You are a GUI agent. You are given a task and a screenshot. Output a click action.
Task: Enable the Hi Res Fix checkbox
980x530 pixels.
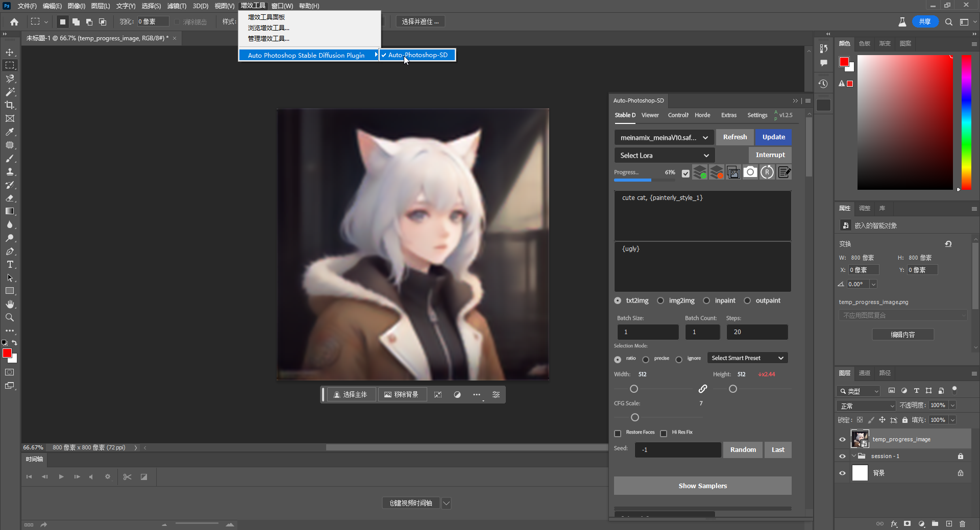664,433
